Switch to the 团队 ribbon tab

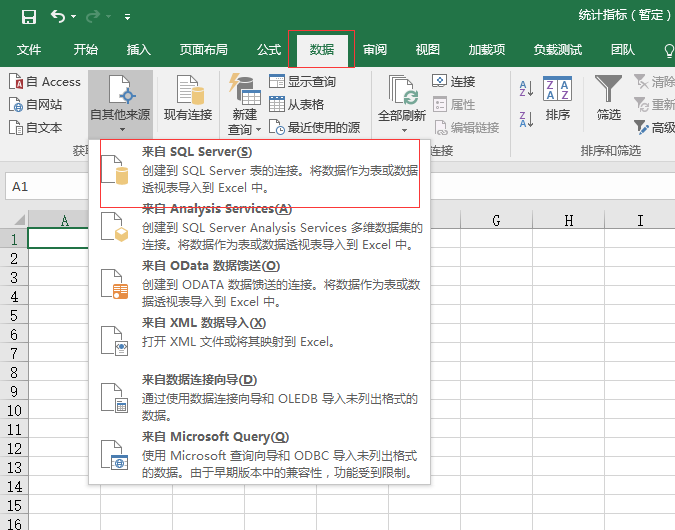[622, 50]
